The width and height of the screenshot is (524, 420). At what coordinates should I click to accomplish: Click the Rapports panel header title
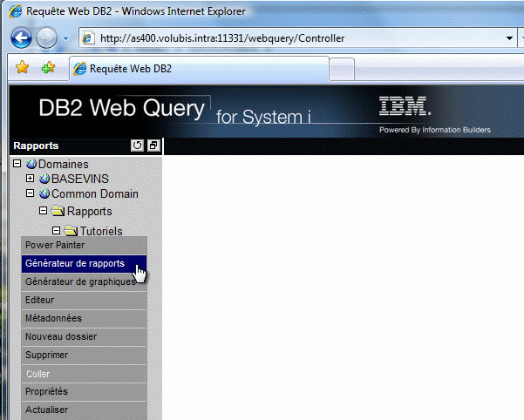point(36,146)
